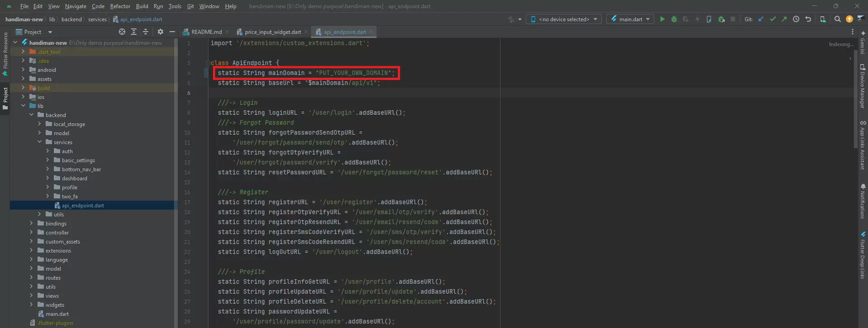Screen dimensions: 868x328
Task: Open Device Manager side panel
Action: click(863, 86)
